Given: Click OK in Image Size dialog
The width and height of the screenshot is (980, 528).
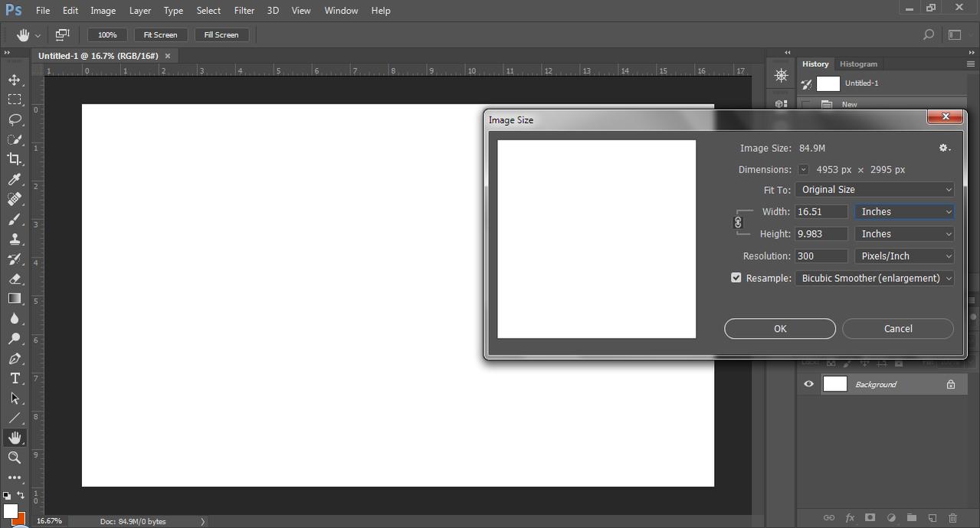Looking at the screenshot, I should coord(779,329).
